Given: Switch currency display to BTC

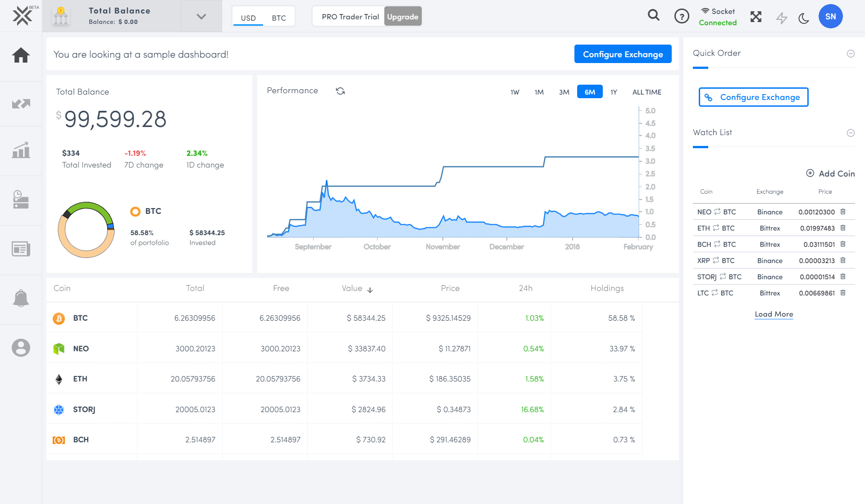Looking at the screenshot, I should (278, 18).
